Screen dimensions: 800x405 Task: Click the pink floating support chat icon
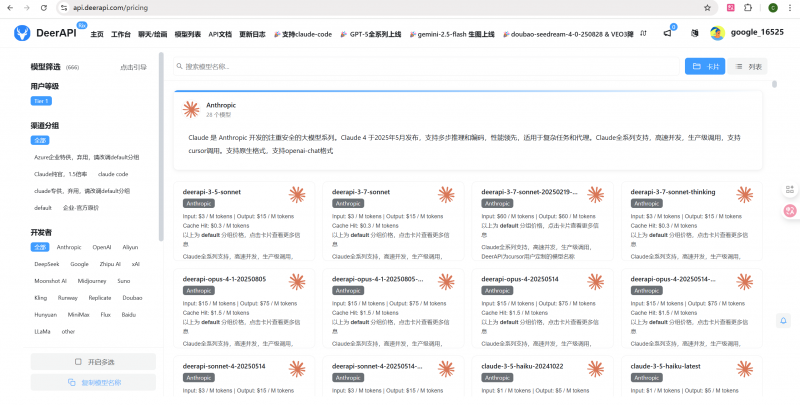(x=790, y=210)
